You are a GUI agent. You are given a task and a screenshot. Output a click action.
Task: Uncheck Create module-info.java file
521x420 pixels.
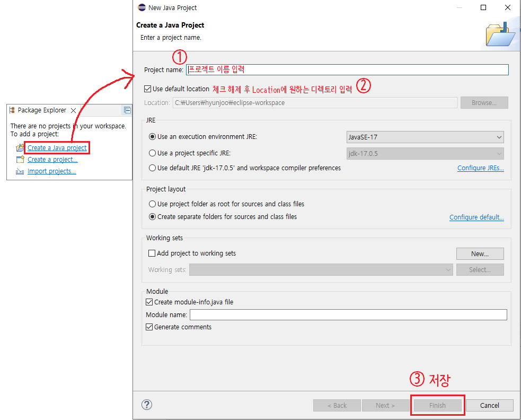149,302
